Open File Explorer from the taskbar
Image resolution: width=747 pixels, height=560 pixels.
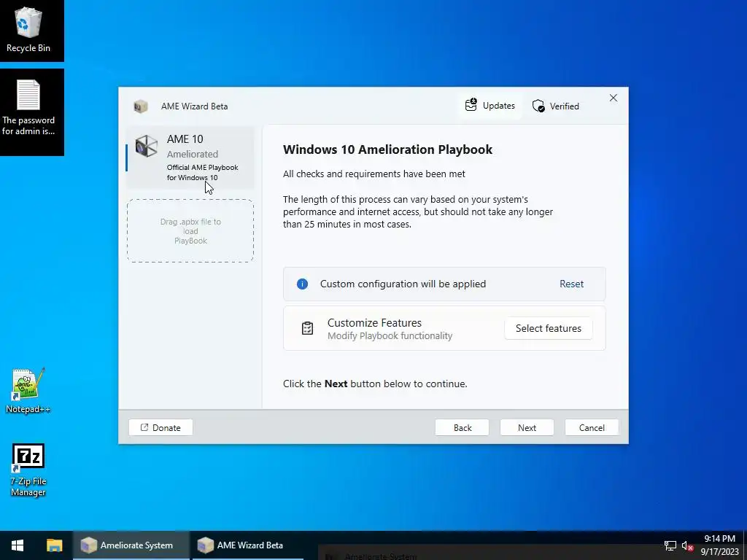(x=54, y=545)
